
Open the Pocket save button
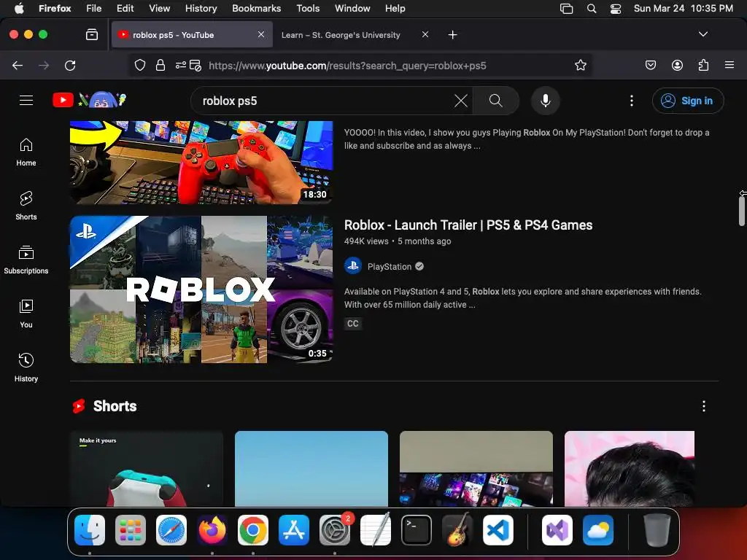click(650, 65)
